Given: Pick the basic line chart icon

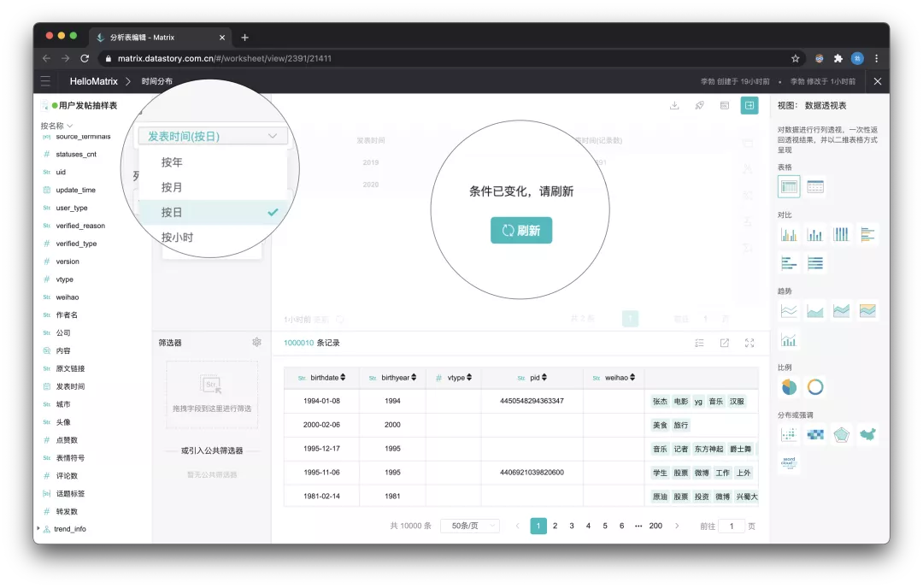Looking at the screenshot, I should 789,311.
